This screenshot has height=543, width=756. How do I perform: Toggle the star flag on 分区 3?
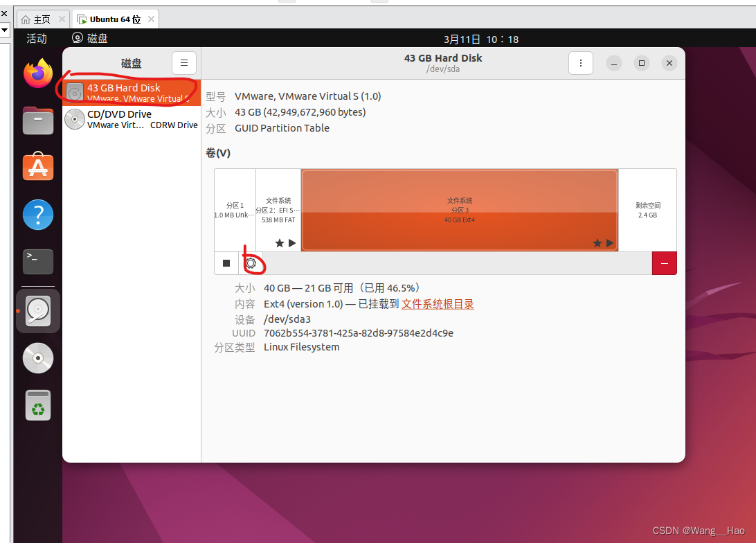(597, 243)
